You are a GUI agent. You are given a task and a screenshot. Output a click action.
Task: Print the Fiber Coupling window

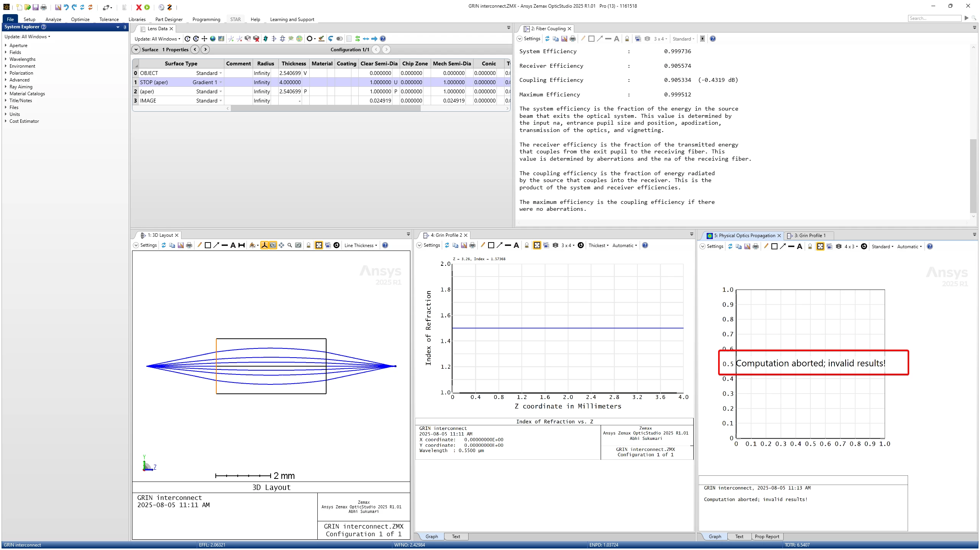573,39
